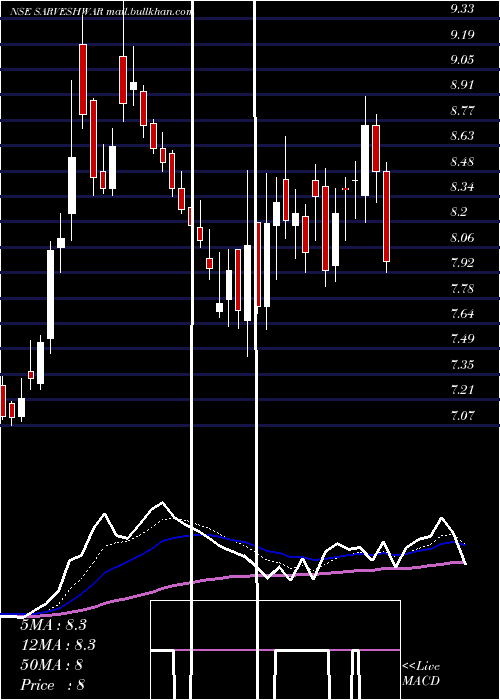This screenshot has height=700, width=500.
Task: Pick the 8.63 price axis value
Action: (462, 135)
